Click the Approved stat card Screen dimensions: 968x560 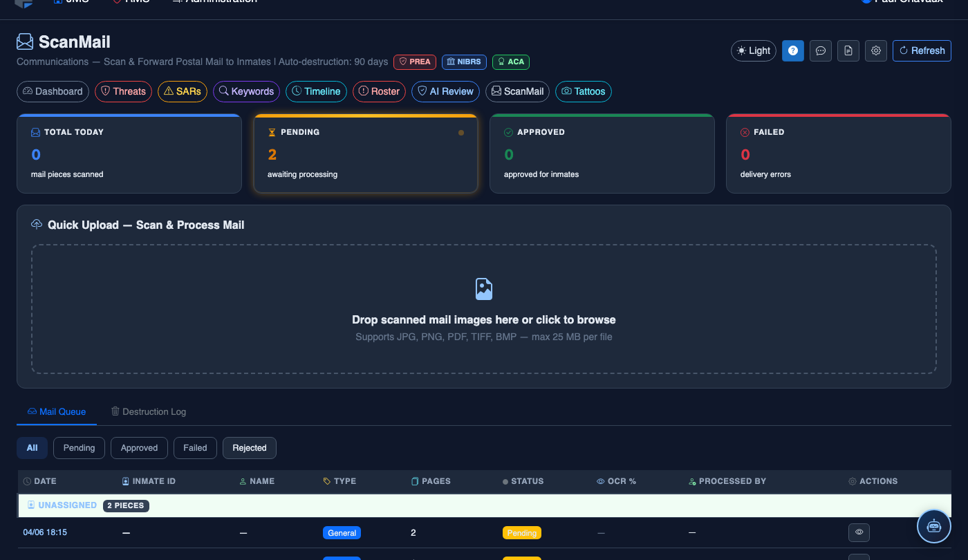tap(602, 153)
